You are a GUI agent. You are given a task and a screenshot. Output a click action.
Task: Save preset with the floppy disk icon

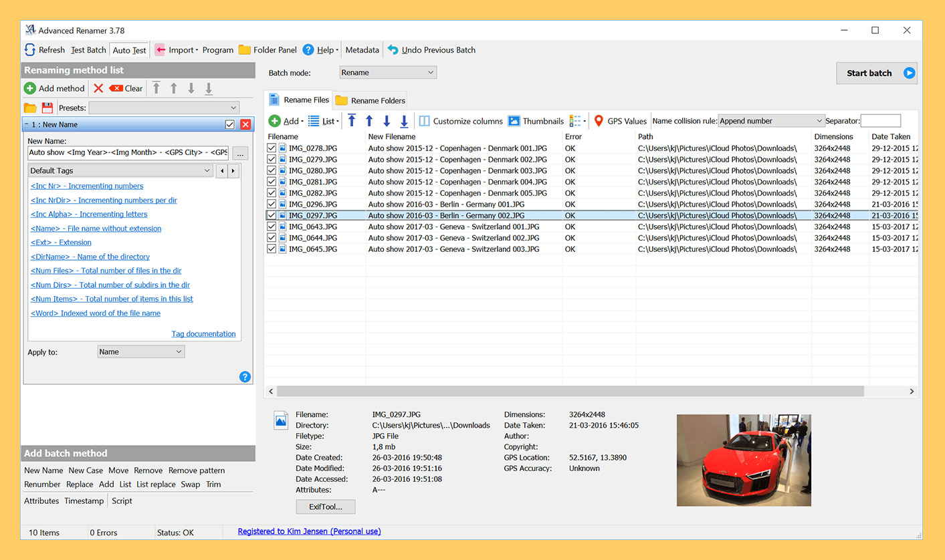pyautogui.click(x=47, y=108)
